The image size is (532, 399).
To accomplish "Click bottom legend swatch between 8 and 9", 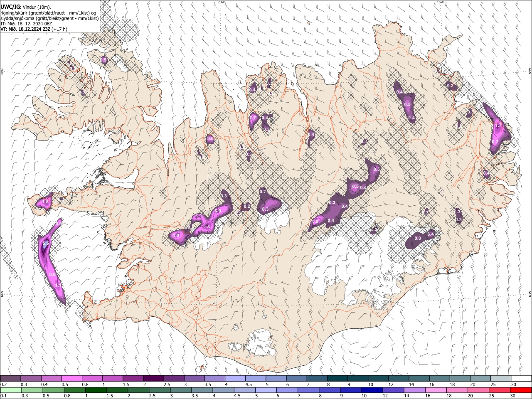I will 329,390.
